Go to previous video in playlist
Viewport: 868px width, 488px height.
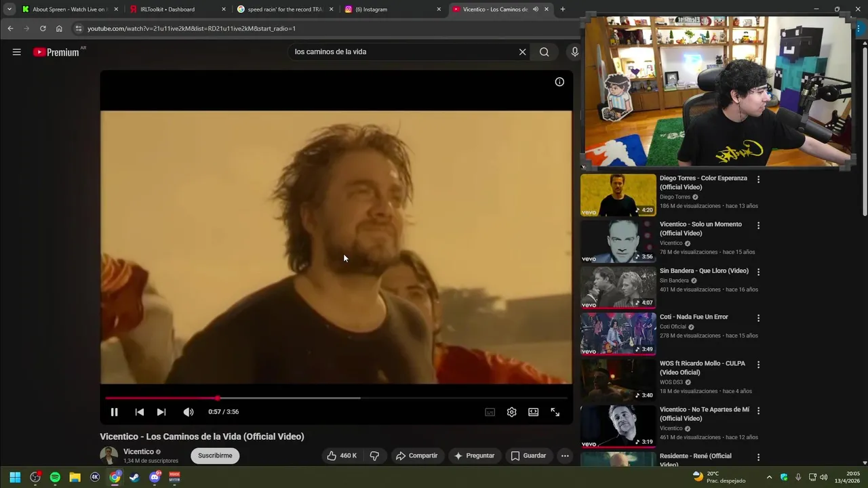coord(139,412)
